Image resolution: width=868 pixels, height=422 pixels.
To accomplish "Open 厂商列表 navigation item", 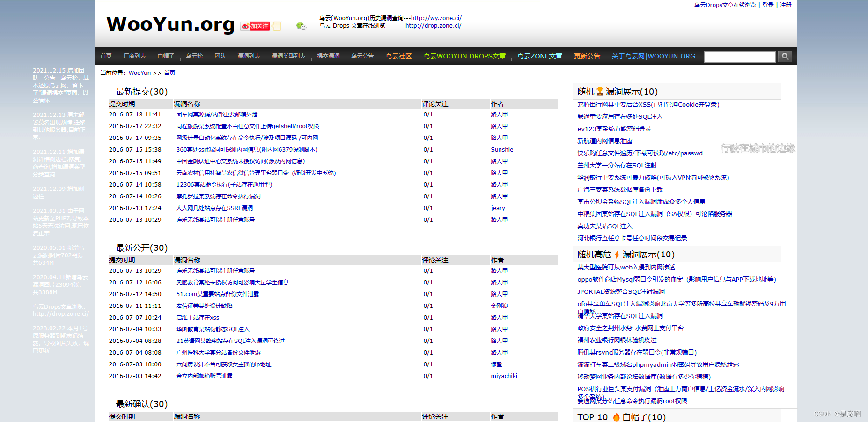I will point(135,56).
